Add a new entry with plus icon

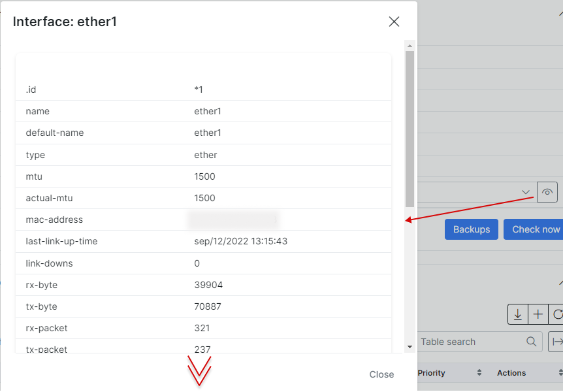tap(538, 314)
